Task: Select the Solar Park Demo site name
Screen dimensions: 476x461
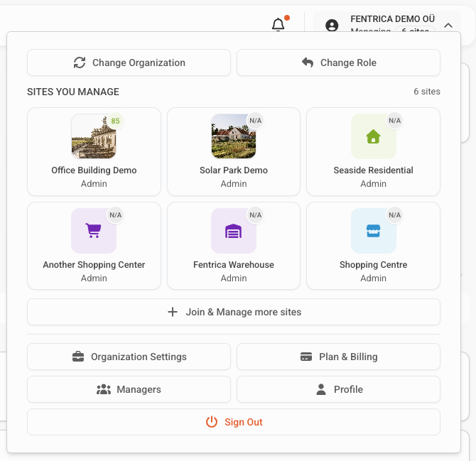Action: tap(234, 170)
